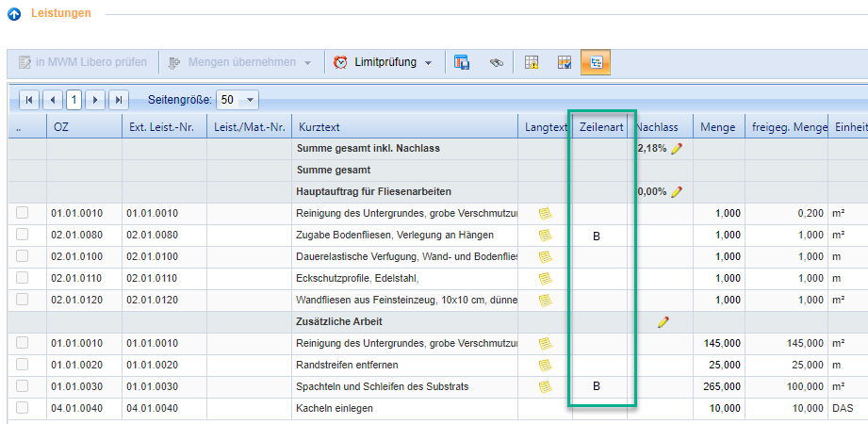Click the save/copy table icon in toolbar

click(x=462, y=63)
